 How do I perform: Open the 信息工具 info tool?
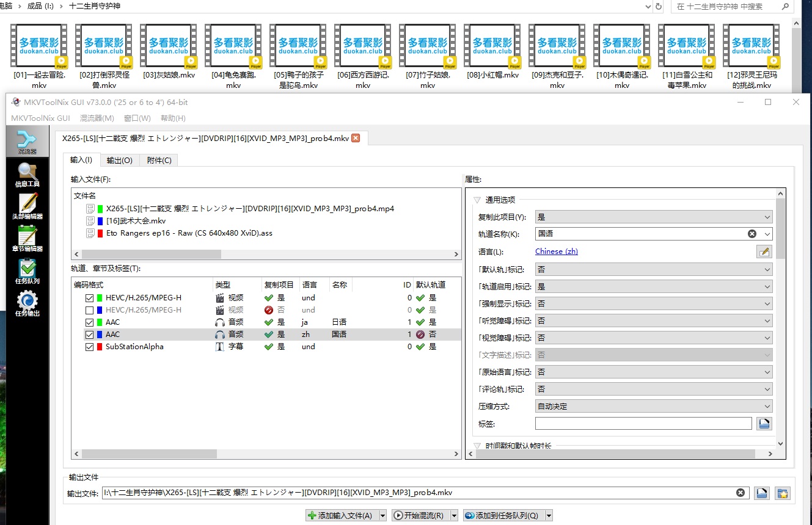point(27,175)
